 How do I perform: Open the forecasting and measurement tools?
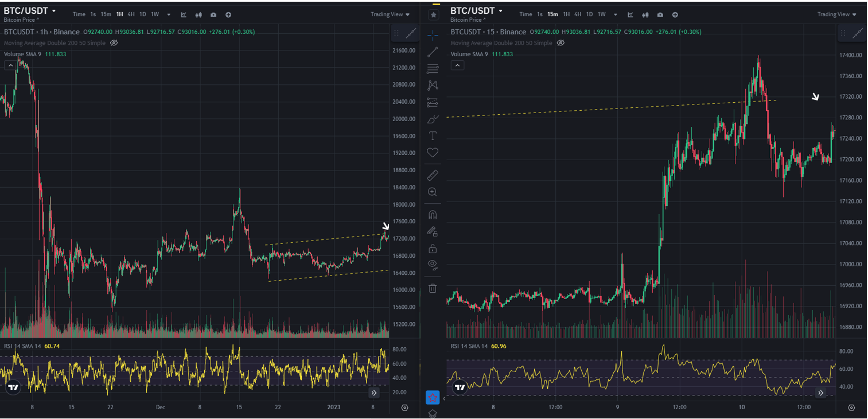(433, 103)
